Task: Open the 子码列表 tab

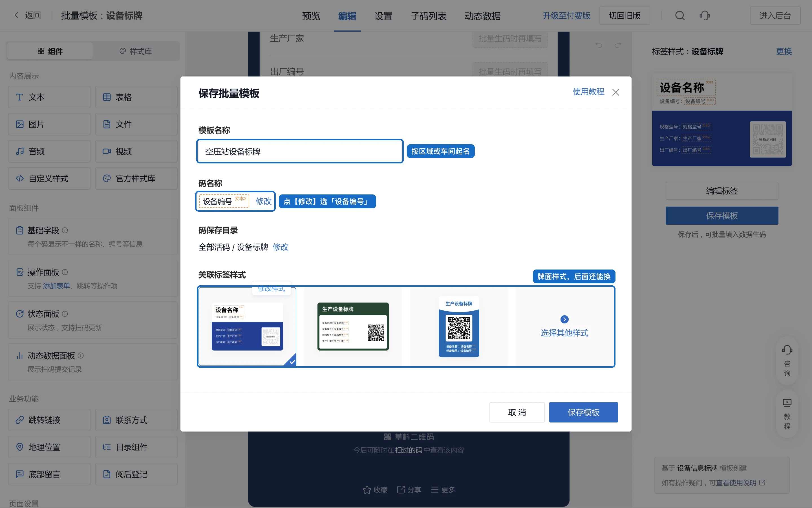Action: (x=428, y=16)
